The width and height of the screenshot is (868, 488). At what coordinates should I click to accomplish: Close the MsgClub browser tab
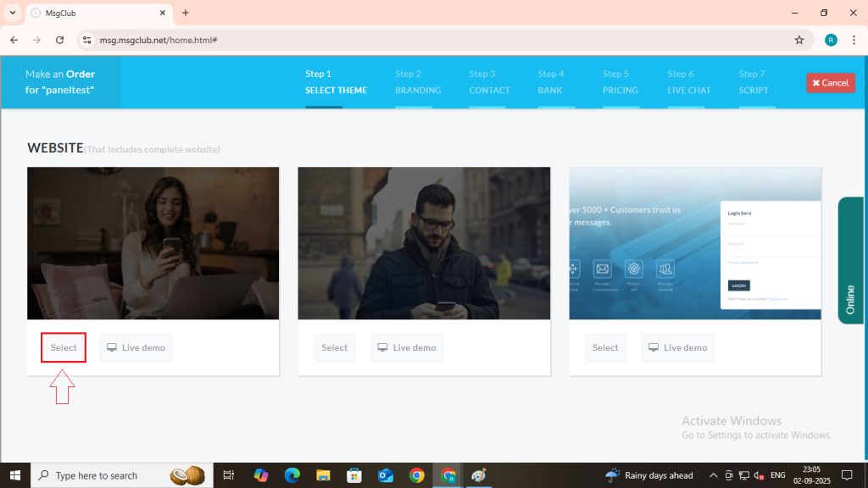tap(162, 13)
